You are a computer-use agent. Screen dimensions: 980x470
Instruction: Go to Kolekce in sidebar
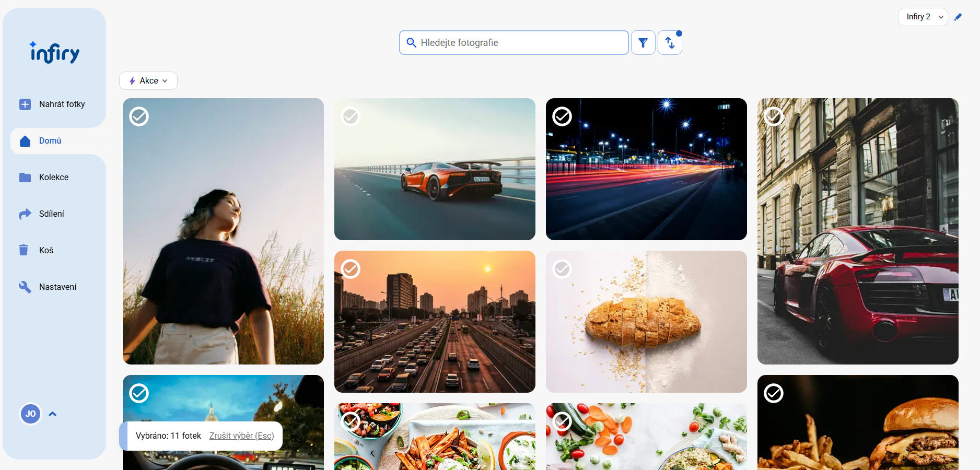tap(54, 178)
